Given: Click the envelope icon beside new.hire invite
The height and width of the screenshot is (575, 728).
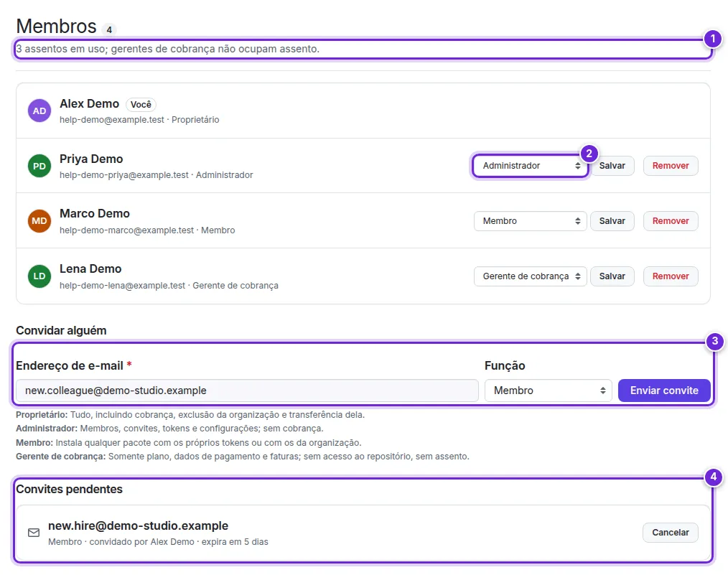Looking at the screenshot, I should tap(34, 533).
